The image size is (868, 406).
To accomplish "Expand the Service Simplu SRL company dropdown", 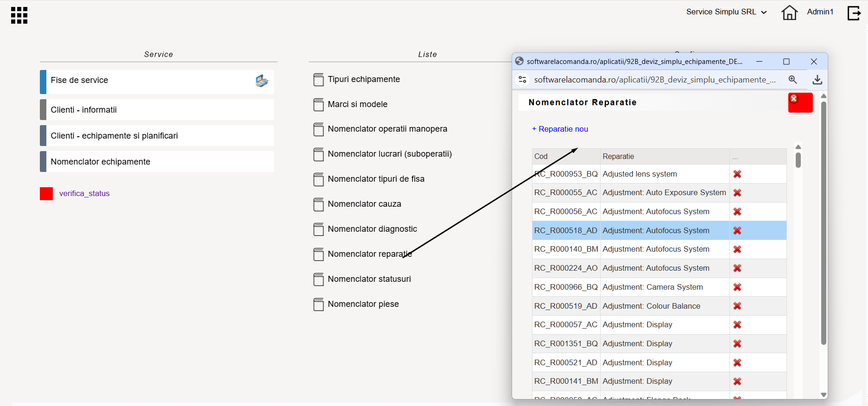I will click(726, 12).
